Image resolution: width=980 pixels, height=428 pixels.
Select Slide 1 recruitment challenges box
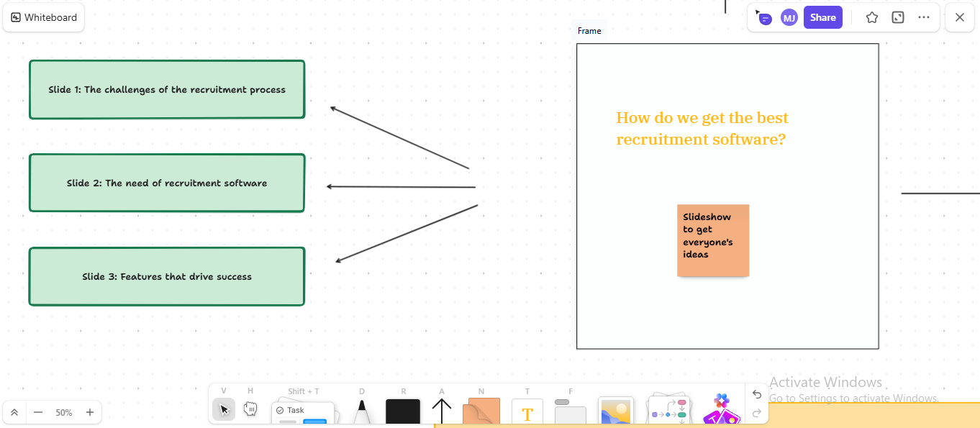click(x=167, y=89)
